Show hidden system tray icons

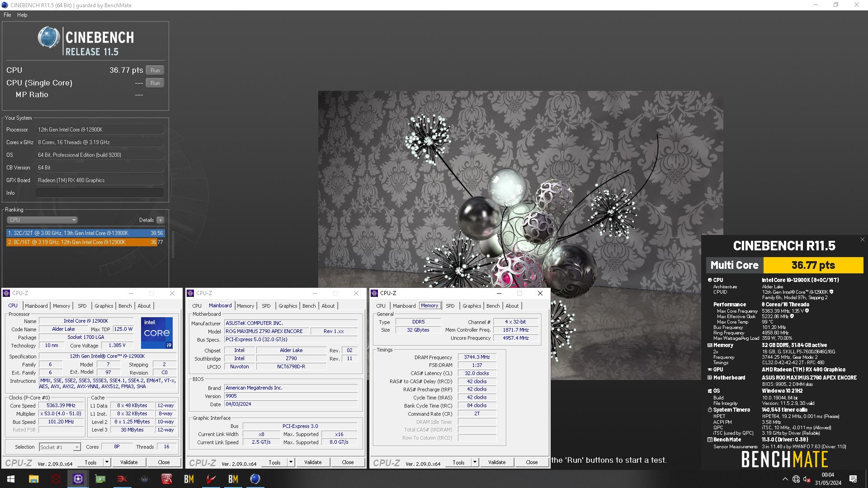click(785, 479)
